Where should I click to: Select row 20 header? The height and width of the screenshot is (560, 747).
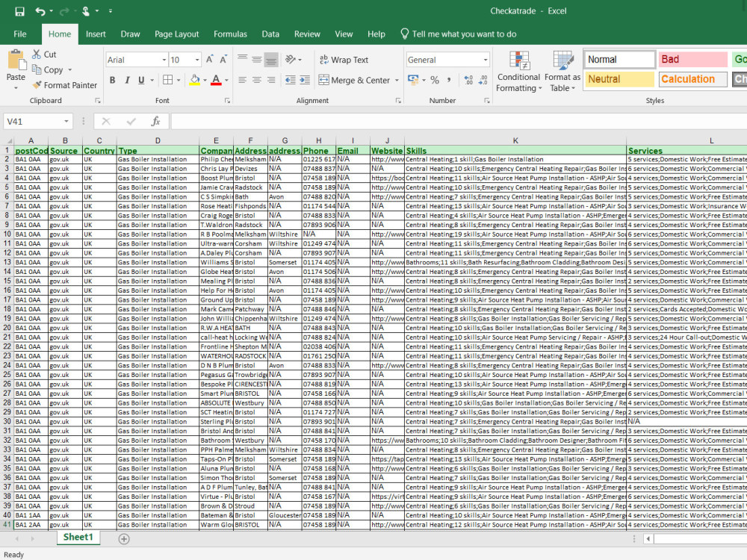pyautogui.click(x=7, y=328)
